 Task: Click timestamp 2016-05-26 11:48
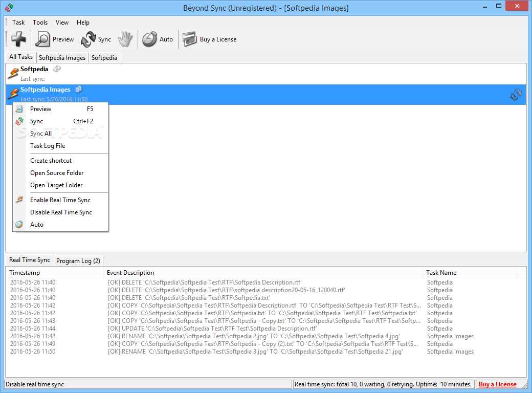[33, 336]
